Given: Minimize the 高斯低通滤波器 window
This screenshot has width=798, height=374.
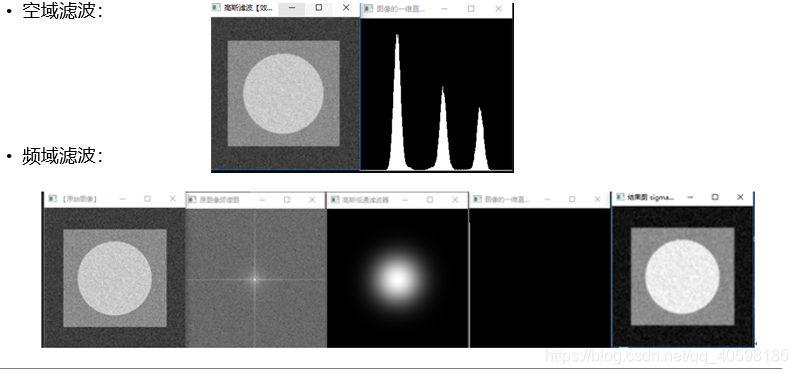Looking at the screenshot, I should click(x=405, y=200).
